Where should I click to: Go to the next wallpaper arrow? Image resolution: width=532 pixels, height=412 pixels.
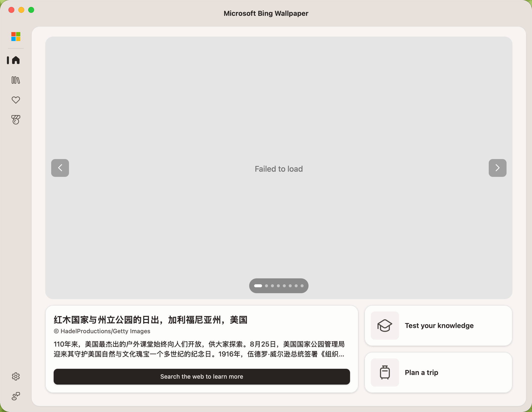(498, 168)
